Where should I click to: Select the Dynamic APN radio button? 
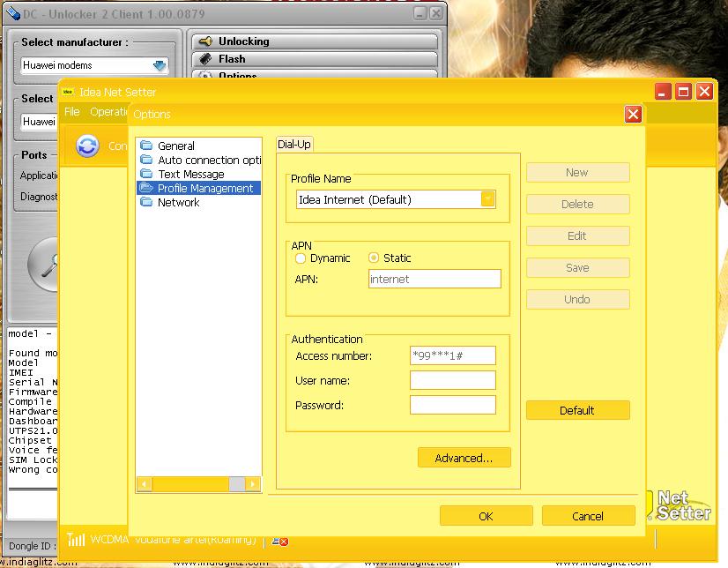pyautogui.click(x=301, y=258)
